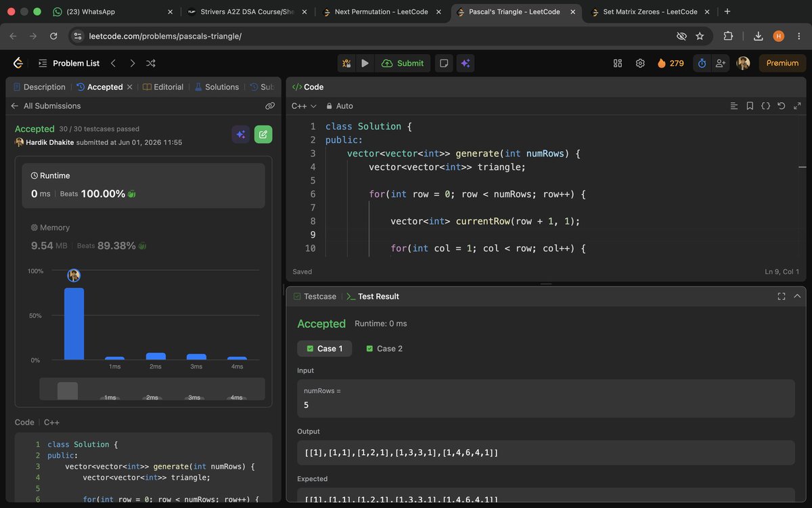Select Case 2 result
Image resolution: width=812 pixels, height=508 pixels.
[x=384, y=348]
